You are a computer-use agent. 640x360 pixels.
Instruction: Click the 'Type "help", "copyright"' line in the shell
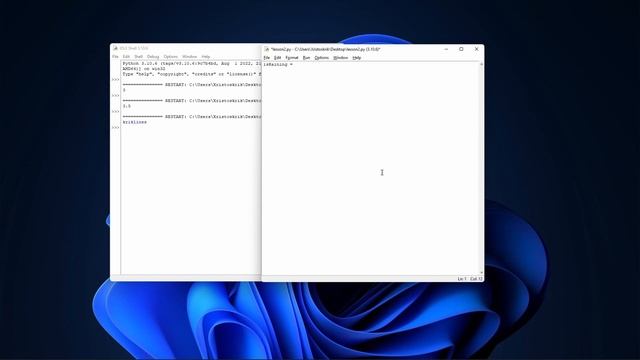click(191, 74)
